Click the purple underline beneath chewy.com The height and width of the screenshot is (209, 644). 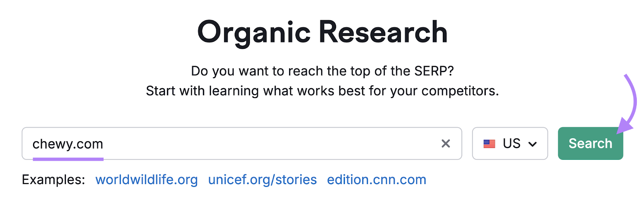[x=68, y=159]
